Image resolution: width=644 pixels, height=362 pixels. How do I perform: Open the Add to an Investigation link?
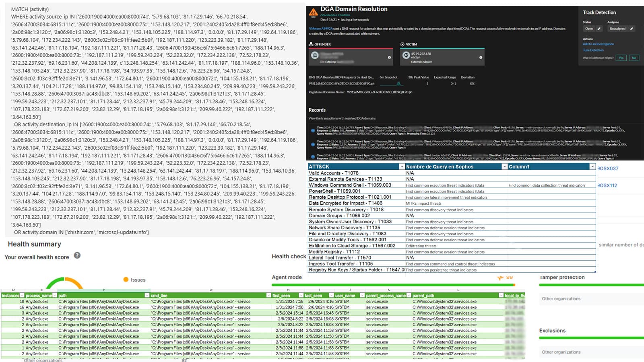coord(599,44)
